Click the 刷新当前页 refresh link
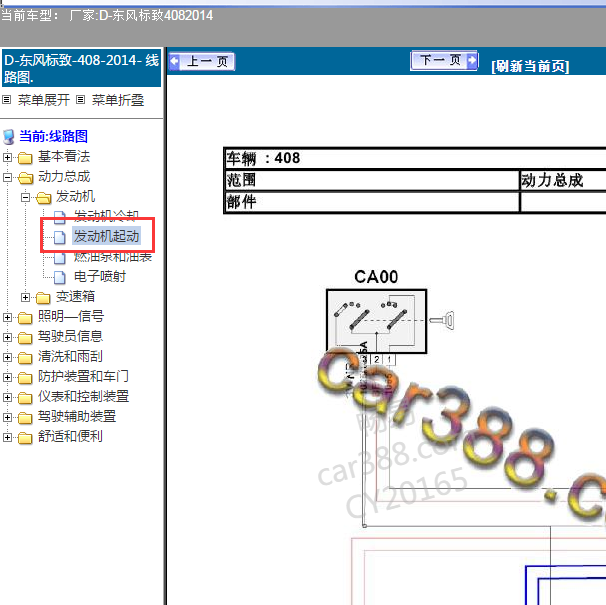The height and width of the screenshot is (605, 606). (530, 66)
